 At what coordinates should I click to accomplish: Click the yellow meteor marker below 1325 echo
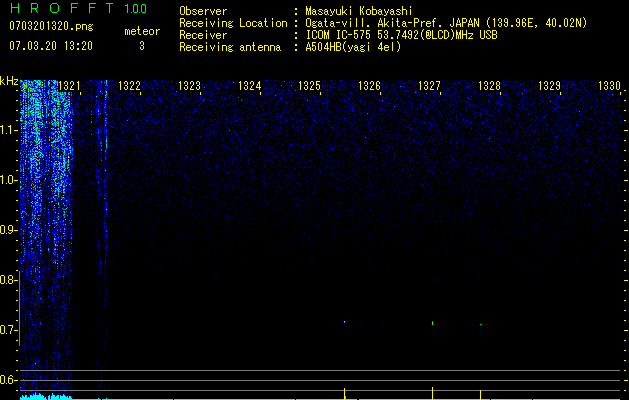[345, 393]
